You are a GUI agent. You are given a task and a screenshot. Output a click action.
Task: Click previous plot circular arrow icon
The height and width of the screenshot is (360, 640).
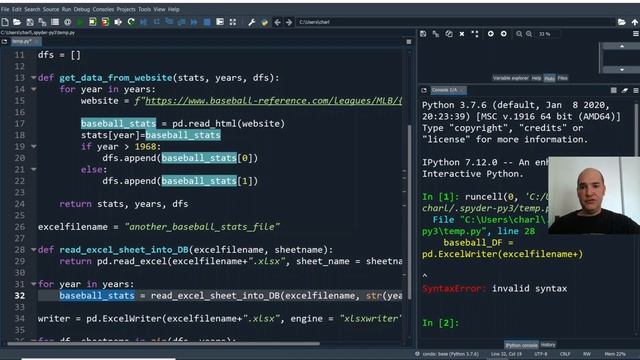[x=491, y=34]
